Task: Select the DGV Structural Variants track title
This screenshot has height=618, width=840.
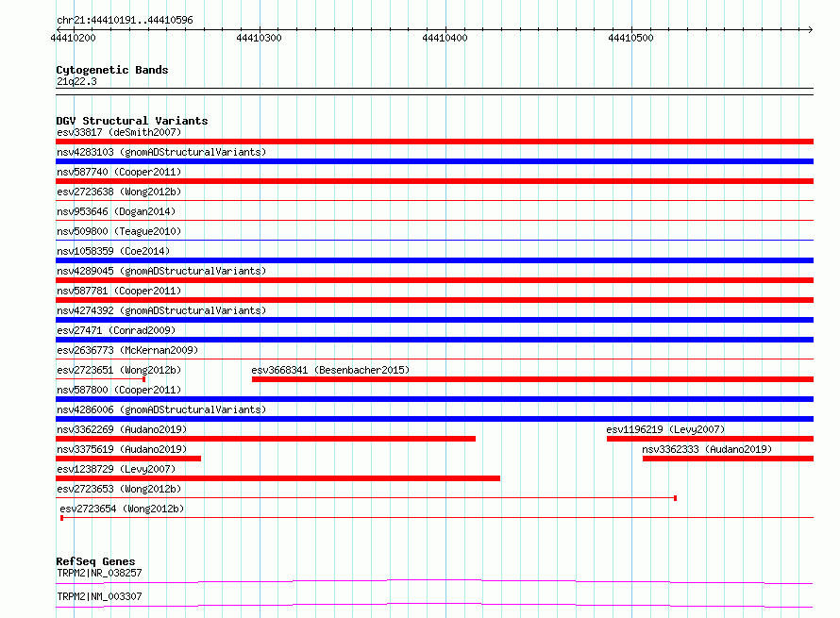Action: [132, 121]
